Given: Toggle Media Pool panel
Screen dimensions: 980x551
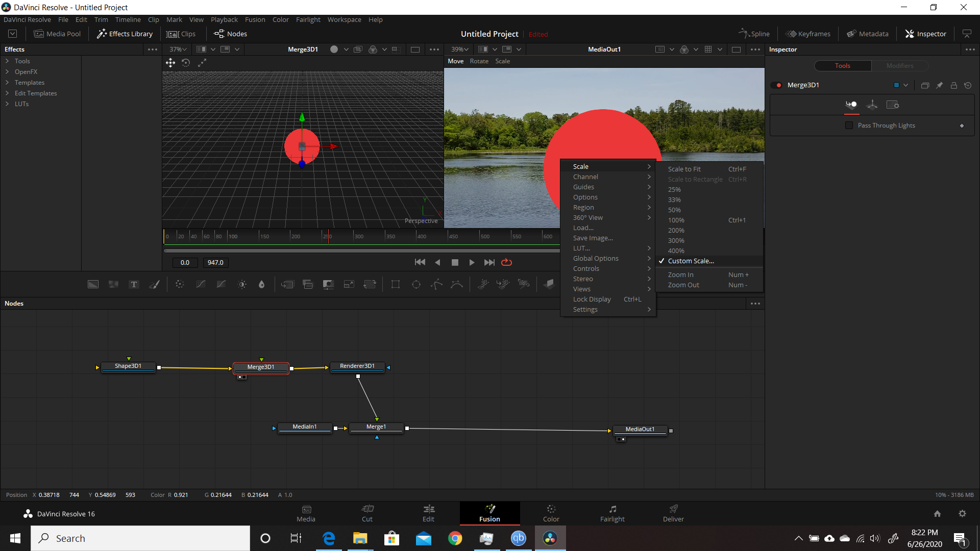Looking at the screenshot, I should click(x=57, y=34).
